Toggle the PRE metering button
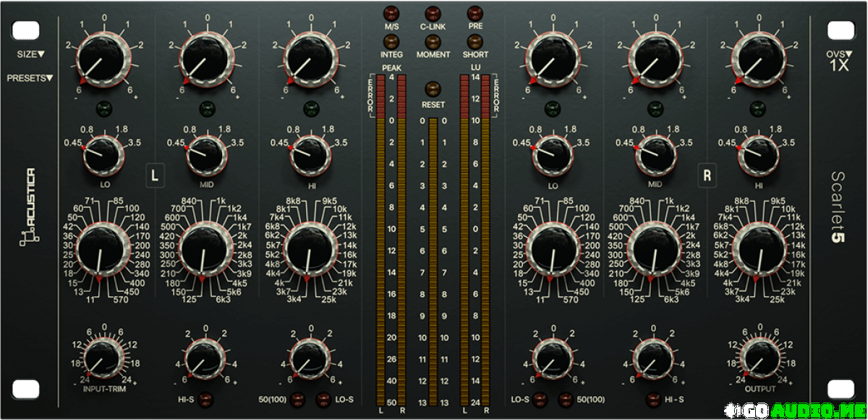Viewport: 868px width, 420px height. pyautogui.click(x=475, y=13)
